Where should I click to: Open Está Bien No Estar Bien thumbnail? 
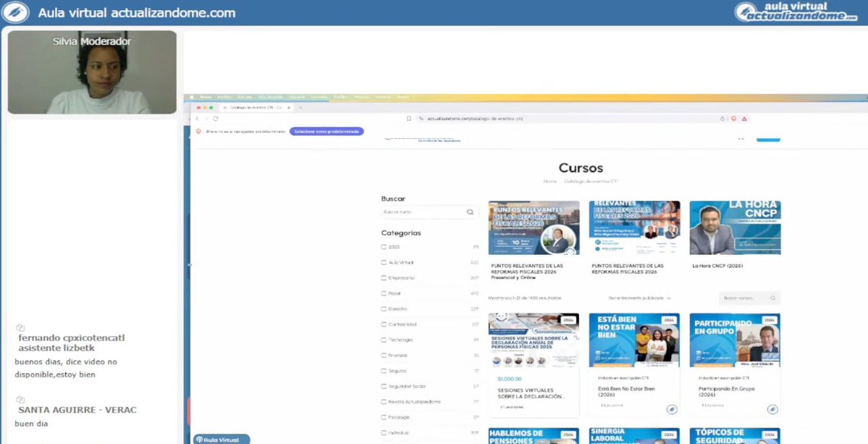pyautogui.click(x=634, y=340)
